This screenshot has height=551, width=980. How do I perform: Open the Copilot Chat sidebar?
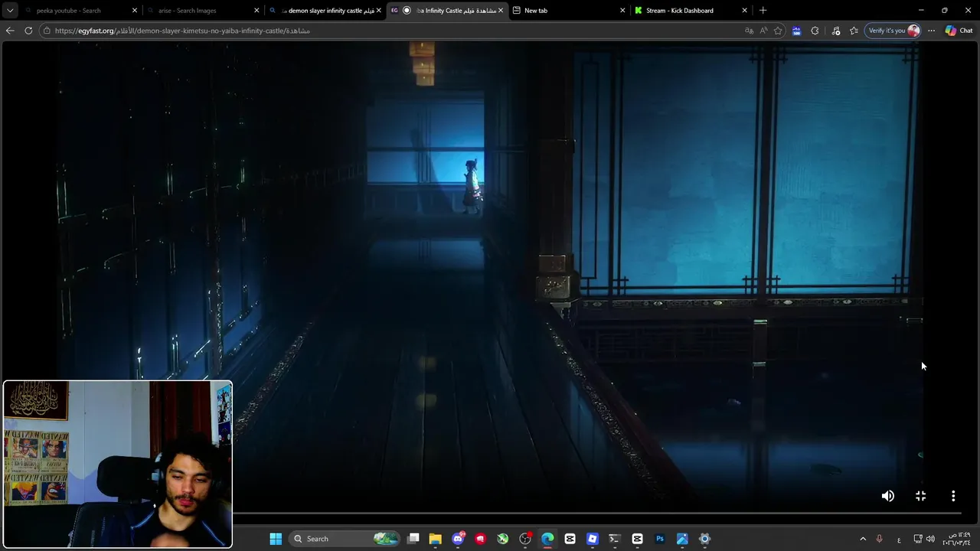[x=959, y=31]
